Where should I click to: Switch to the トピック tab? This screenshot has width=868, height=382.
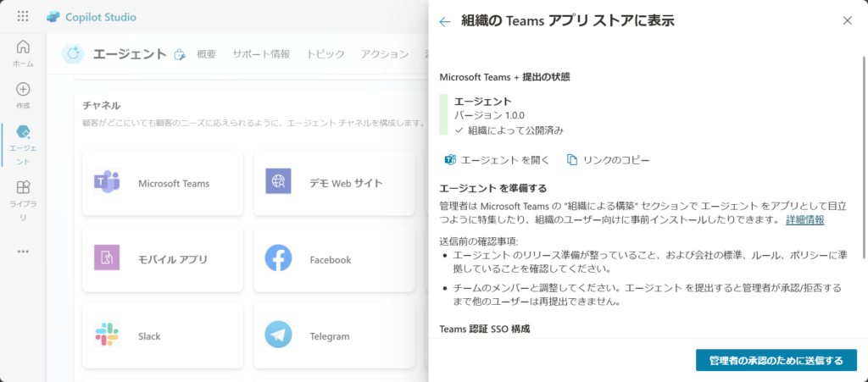tap(325, 54)
